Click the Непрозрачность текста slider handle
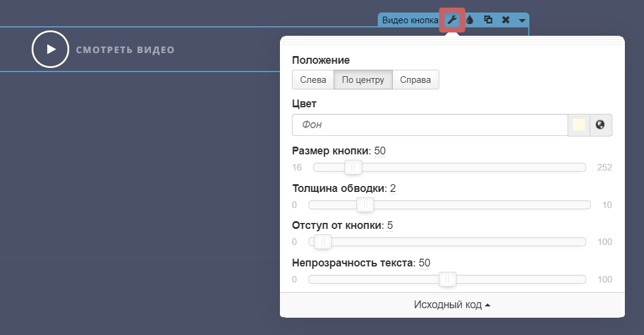 pyautogui.click(x=447, y=280)
